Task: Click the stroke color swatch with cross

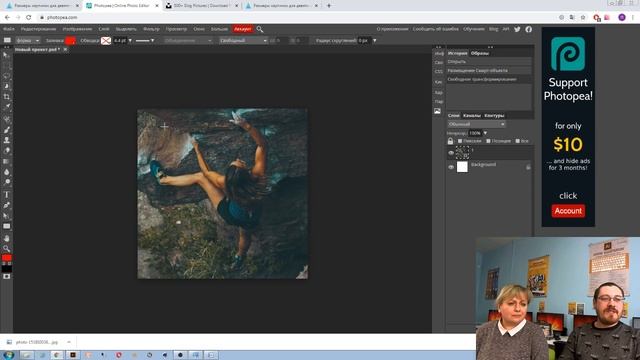Action: (x=106, y=40)
